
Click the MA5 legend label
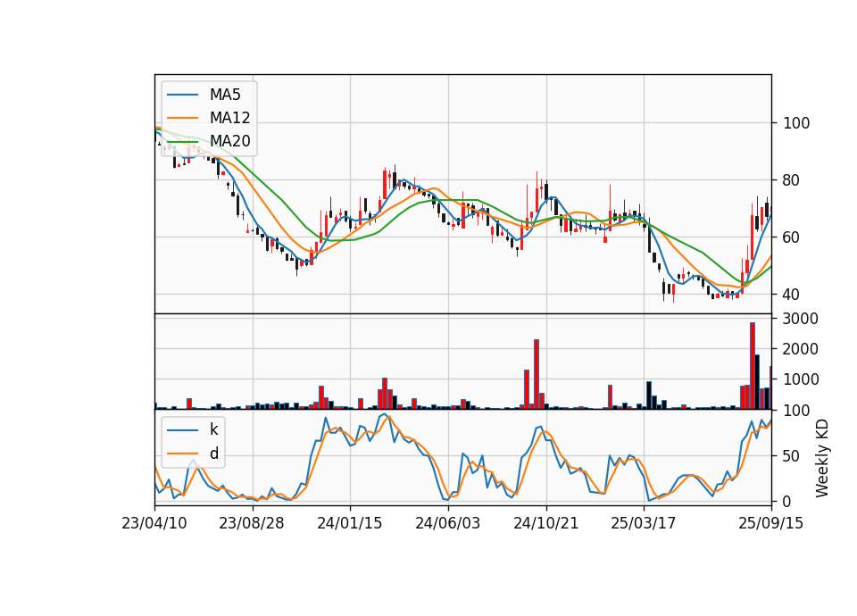(225, 95)
